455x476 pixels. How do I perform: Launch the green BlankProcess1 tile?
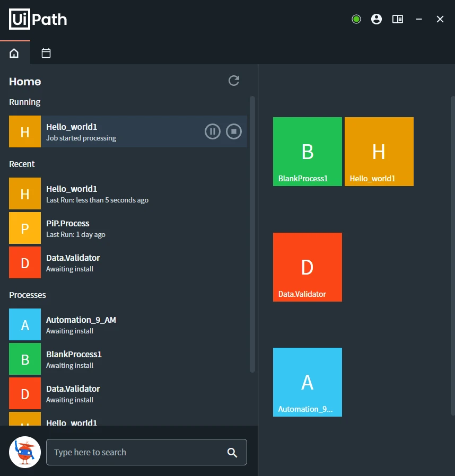tap(308, 152)
